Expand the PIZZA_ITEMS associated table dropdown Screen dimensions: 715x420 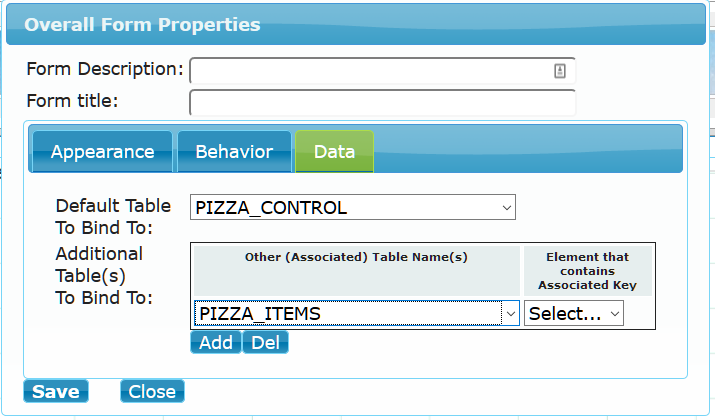pos(357,313)
